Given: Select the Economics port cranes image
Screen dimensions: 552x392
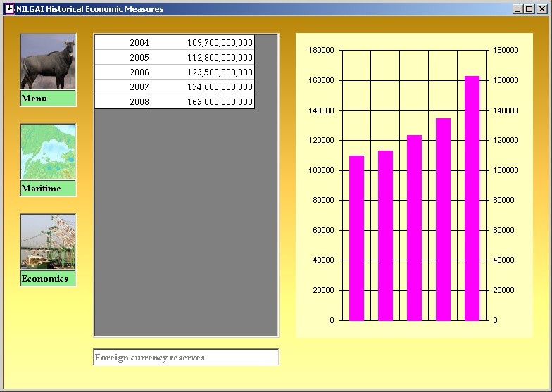Looking at the screenshot, I should (x=48, y=241).
